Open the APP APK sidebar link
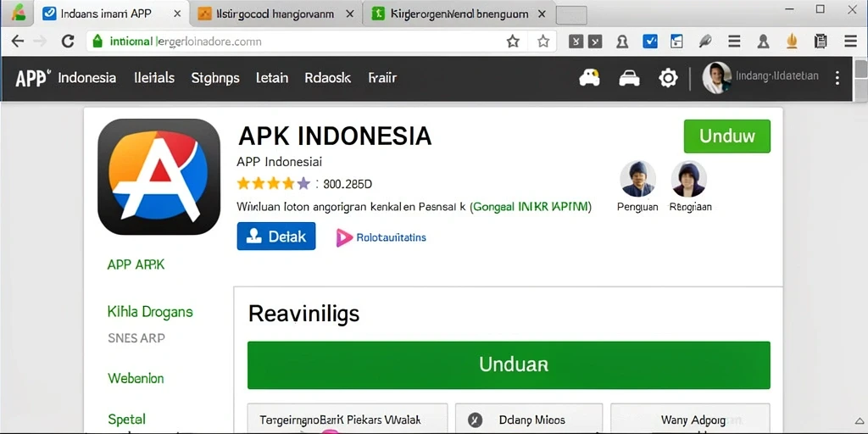 (x=136, y=264)
